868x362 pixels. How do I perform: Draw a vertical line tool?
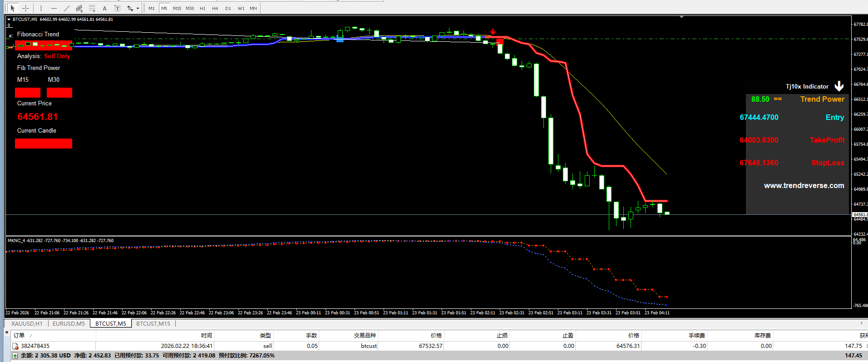tap(41, 8)
